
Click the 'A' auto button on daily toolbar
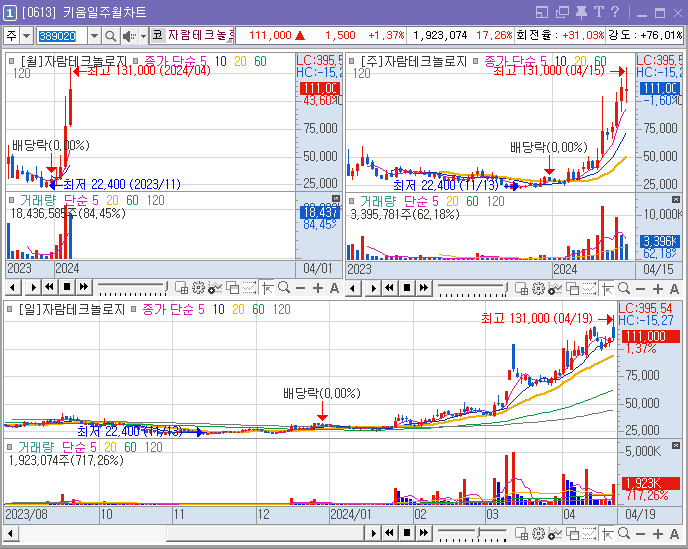coord(675,534)
